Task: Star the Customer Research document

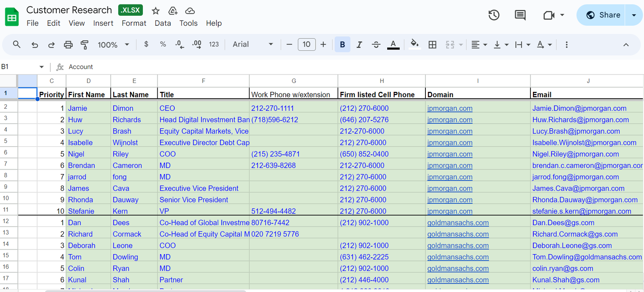Action: point(156,11)
